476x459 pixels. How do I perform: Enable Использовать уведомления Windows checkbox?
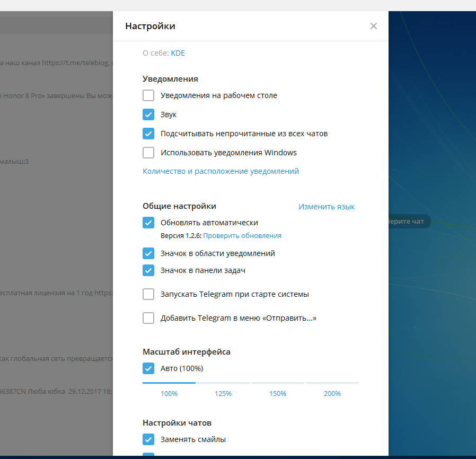148,153
